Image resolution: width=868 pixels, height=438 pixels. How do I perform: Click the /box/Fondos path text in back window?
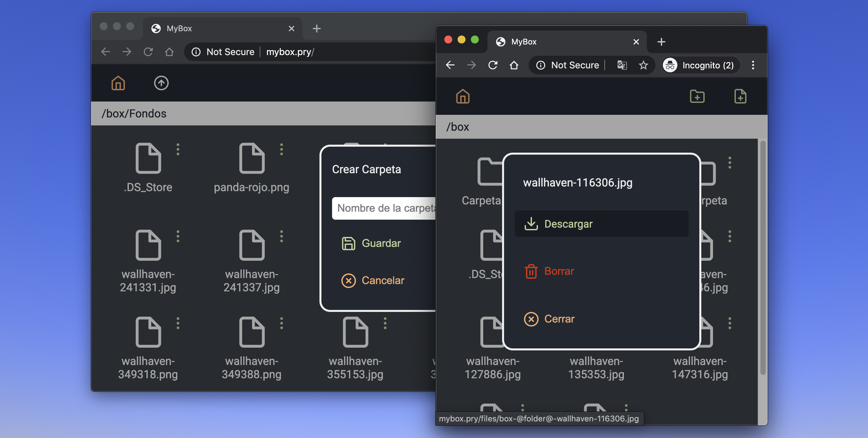(x=134, y=113)
